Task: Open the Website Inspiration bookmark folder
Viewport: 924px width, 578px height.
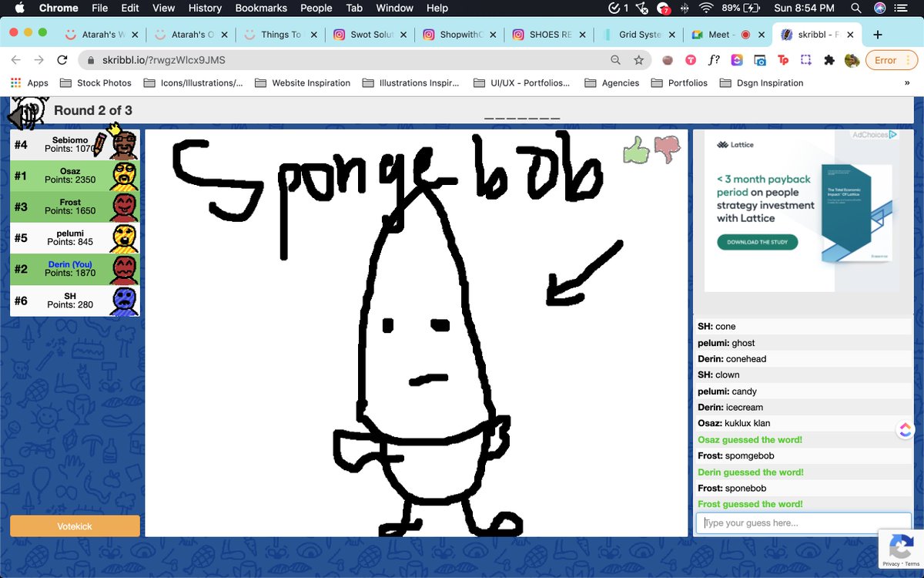Action: (x=302, y=83)
